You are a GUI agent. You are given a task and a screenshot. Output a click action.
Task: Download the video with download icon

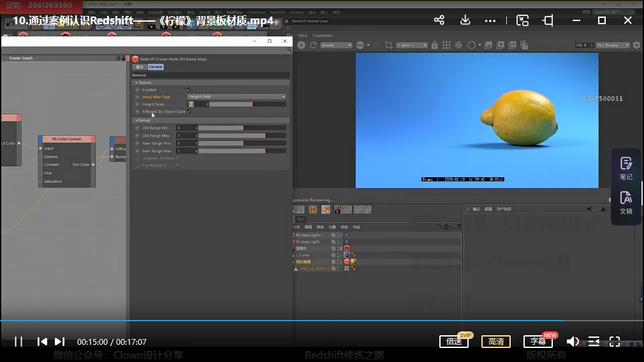465,20
